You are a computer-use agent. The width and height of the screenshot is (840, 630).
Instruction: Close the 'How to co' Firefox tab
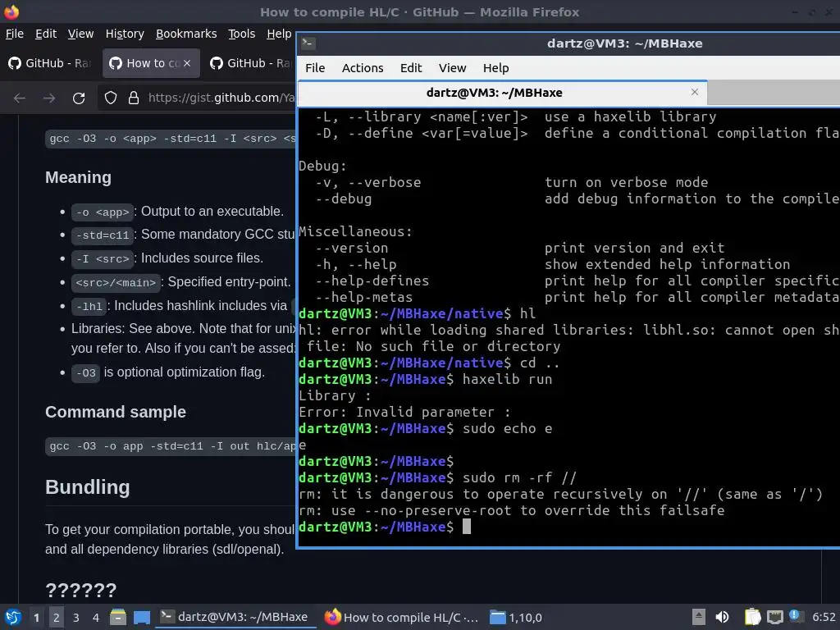[186, 63]
